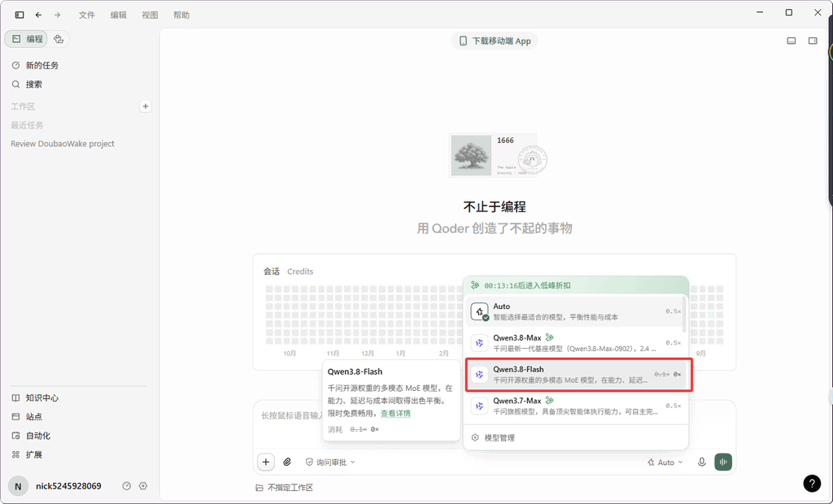Go forward with the right arrow
The width and height of the screenshot is (833, 504).
coord(58,15)
